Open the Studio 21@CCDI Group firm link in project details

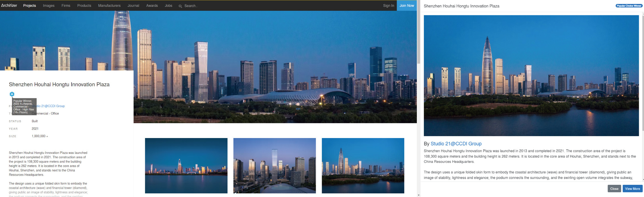coord(48,106)
